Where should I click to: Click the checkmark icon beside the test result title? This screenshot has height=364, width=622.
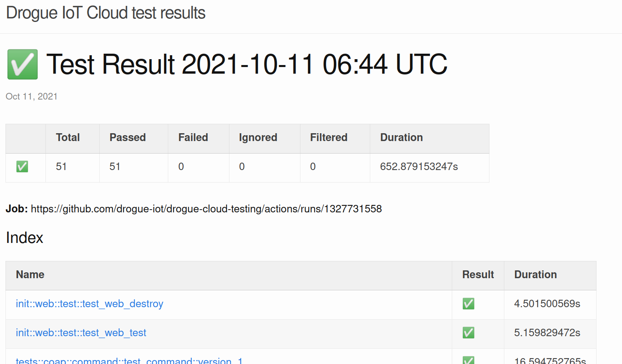[x=22, y=64]
